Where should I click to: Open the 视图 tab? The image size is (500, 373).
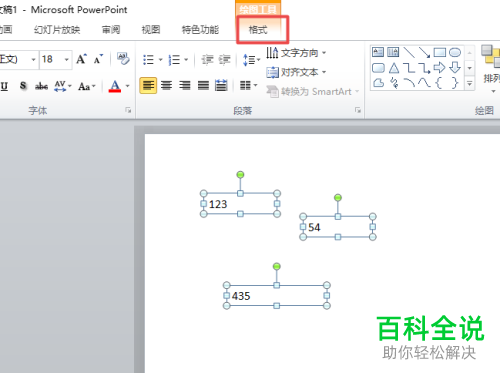tap(151, 30)
